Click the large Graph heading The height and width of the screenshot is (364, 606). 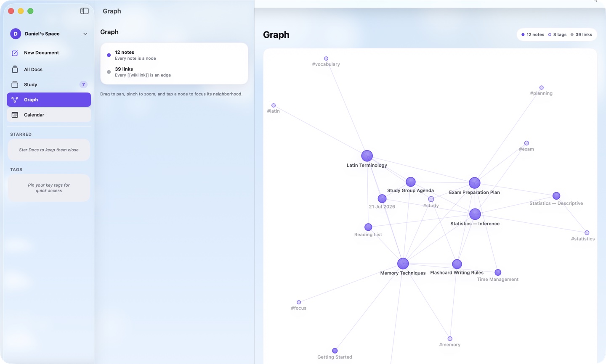276,34
